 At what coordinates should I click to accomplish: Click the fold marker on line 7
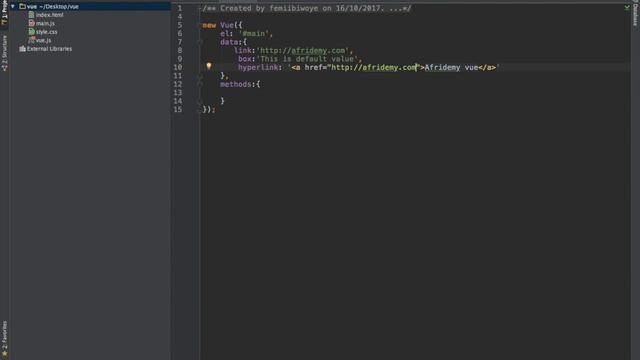click(200, 42)
